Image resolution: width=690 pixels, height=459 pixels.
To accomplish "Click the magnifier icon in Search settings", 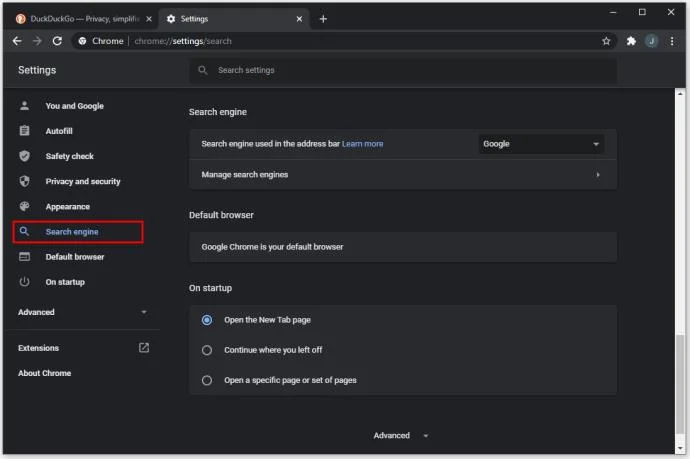I will pos(202,70).
